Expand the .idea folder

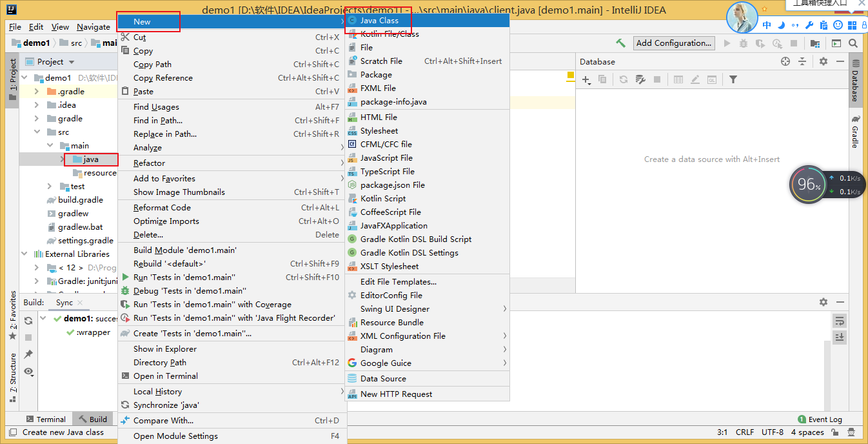[x=37, y=105]
